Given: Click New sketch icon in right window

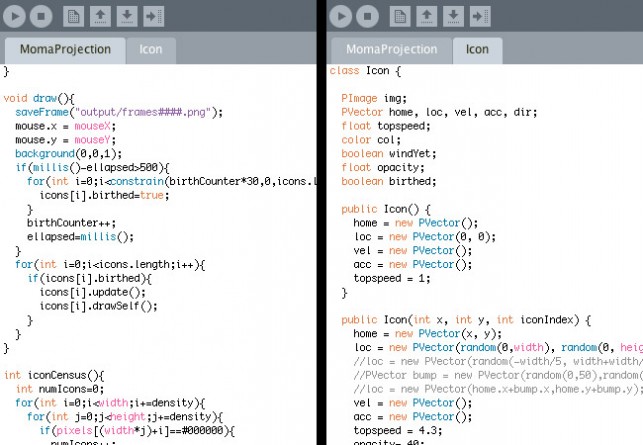Looking at the screenshot, I should [400, 16].
